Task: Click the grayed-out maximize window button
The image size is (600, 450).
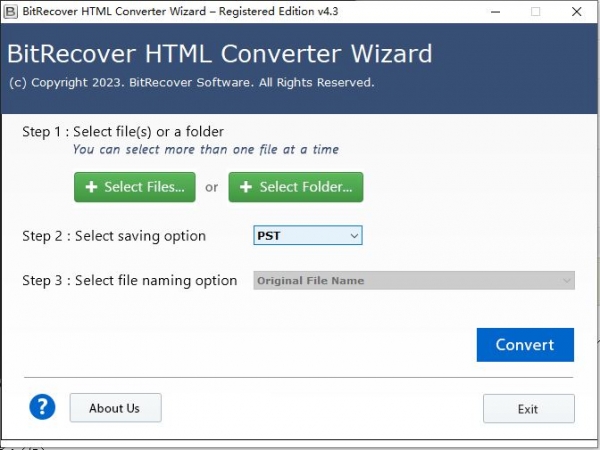Action: pos(536,12)
